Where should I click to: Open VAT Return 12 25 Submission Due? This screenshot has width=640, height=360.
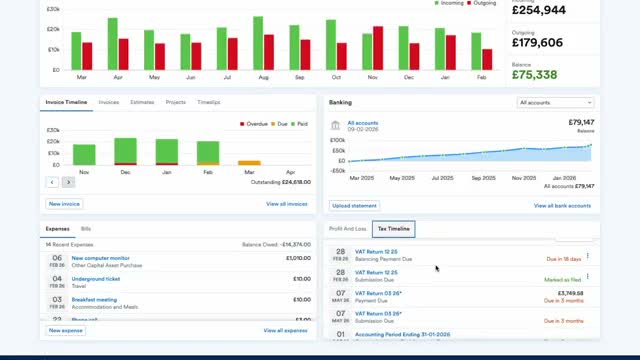376,272
